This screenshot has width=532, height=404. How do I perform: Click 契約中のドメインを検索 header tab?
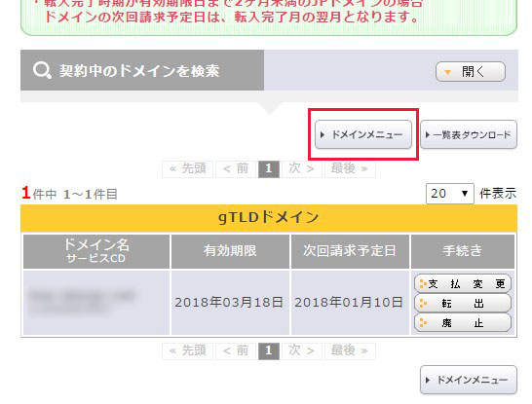pos(142,70)
